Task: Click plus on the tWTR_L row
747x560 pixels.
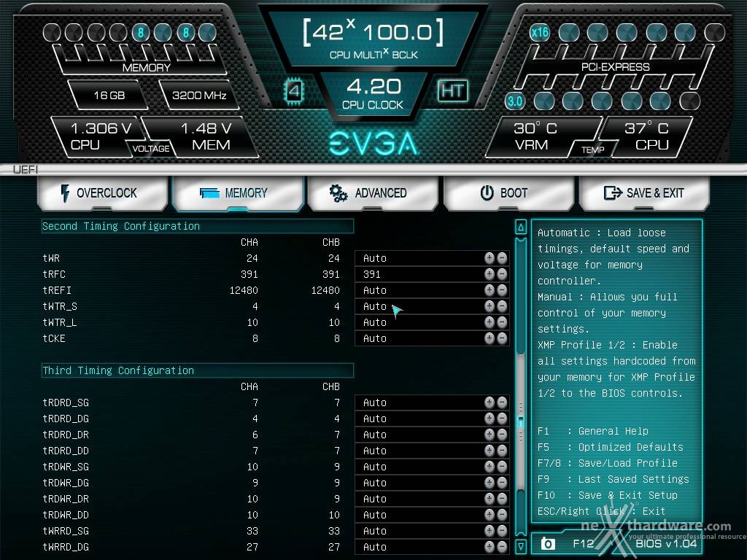Action: click(489, 322)
